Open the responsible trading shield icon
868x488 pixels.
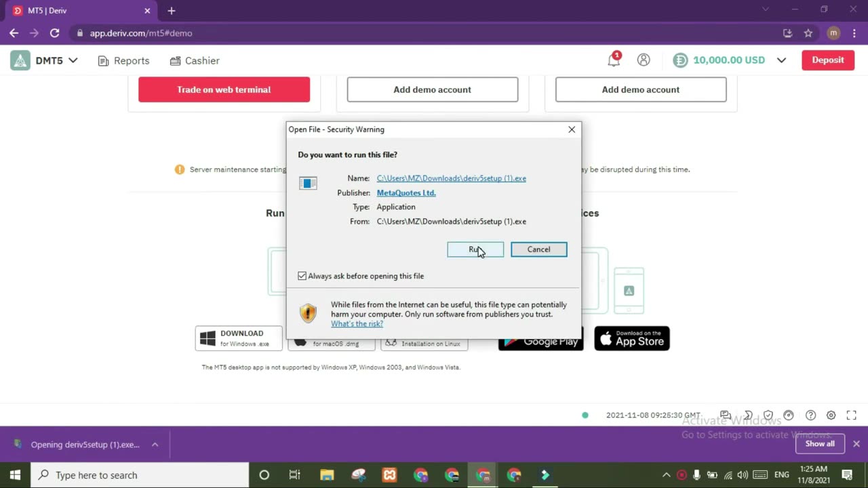[768, 415]
